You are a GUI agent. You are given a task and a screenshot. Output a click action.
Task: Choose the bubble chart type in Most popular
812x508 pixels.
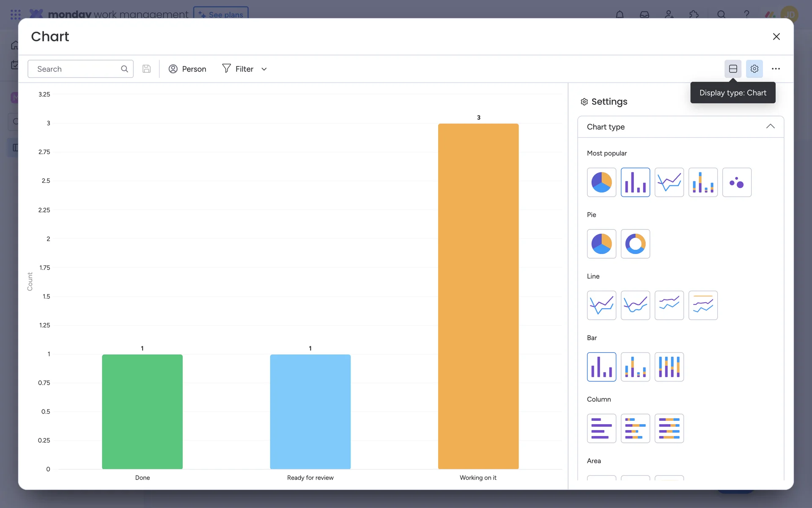(x=737, y=182)
